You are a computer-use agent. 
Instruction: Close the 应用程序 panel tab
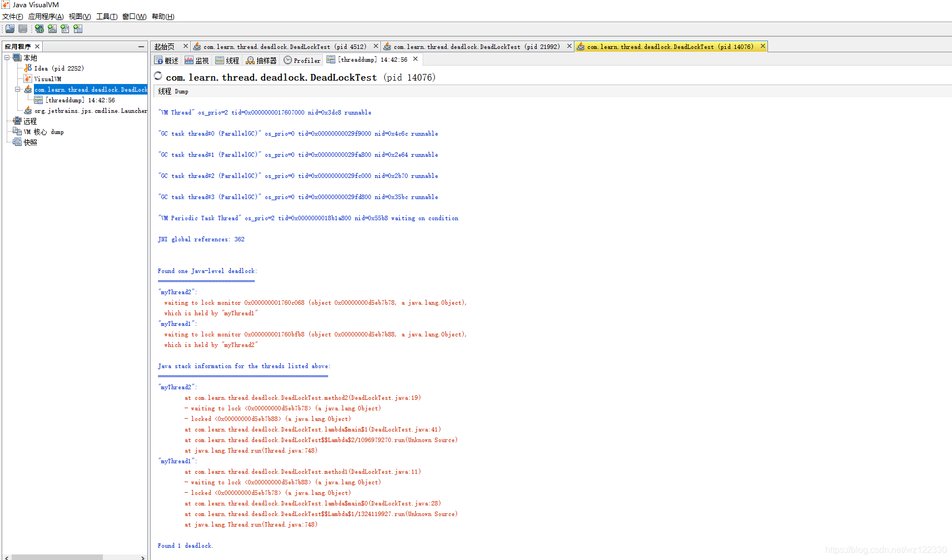click(37, 47)
